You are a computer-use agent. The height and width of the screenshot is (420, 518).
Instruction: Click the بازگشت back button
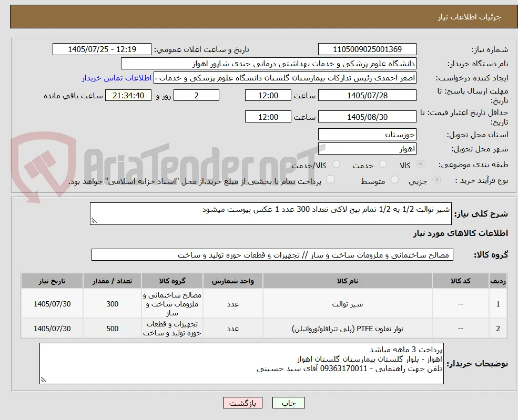[x=243, y=403]
